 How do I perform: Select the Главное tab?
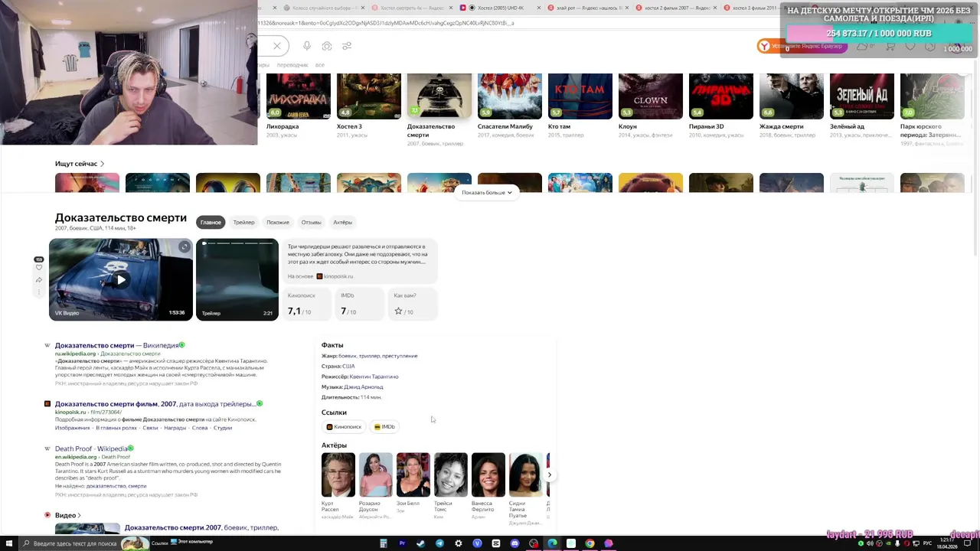click(211, 222)
